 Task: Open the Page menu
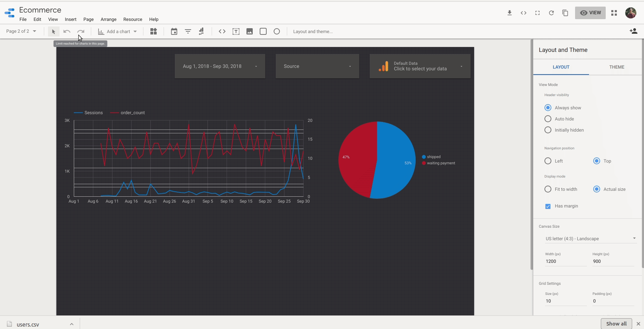click(x=88, y=19)
